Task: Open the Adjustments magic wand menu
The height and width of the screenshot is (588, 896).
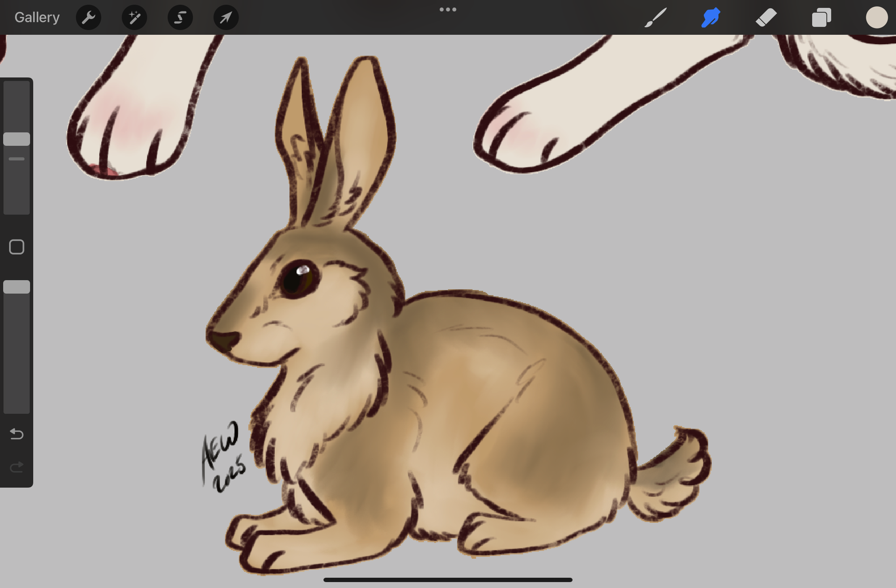Action: point(134,17)
